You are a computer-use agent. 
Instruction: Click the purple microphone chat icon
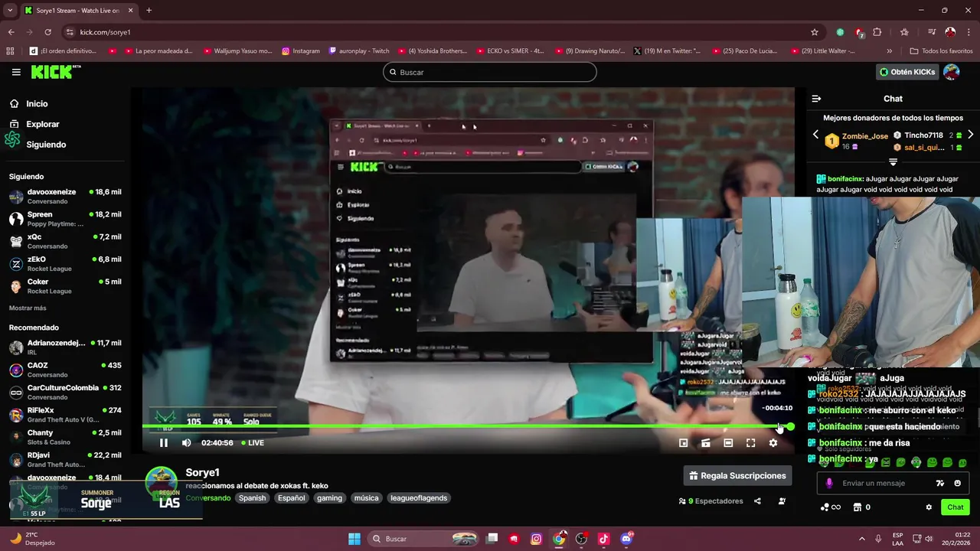pyautogui.click(x=828, y=483)
